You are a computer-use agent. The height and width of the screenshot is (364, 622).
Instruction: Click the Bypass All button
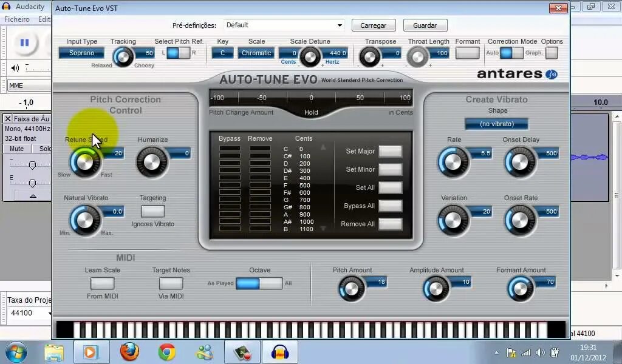(x=391, y=206)
